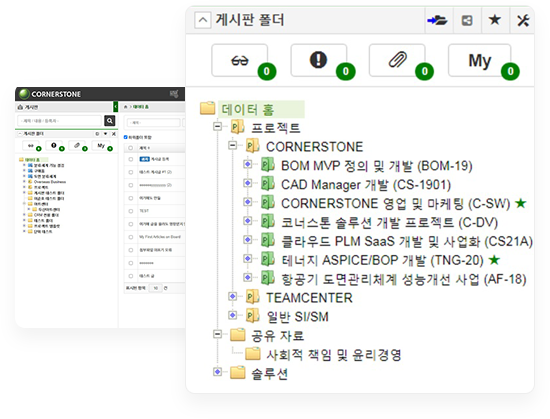Click the search input field in small window
The image size is (550, 419).
pos(59,121)
